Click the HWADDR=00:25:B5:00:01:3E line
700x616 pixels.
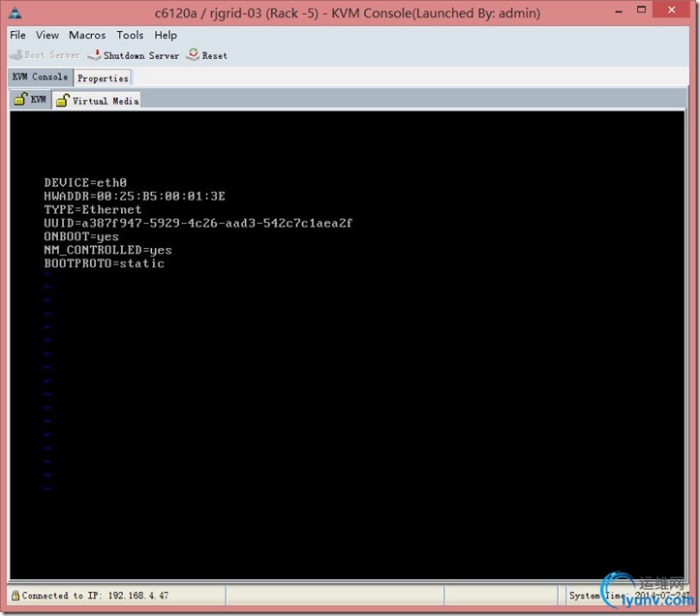point(135,196)
